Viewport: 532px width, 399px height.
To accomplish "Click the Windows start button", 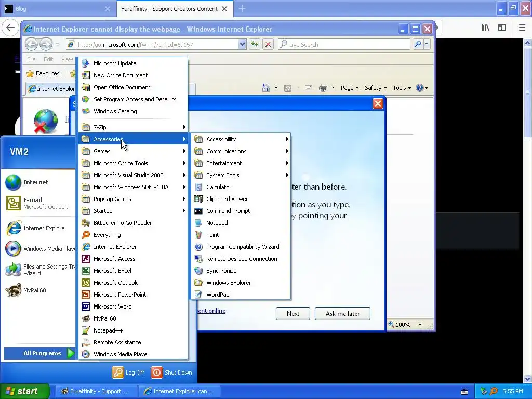I will (x=24, y=391).
